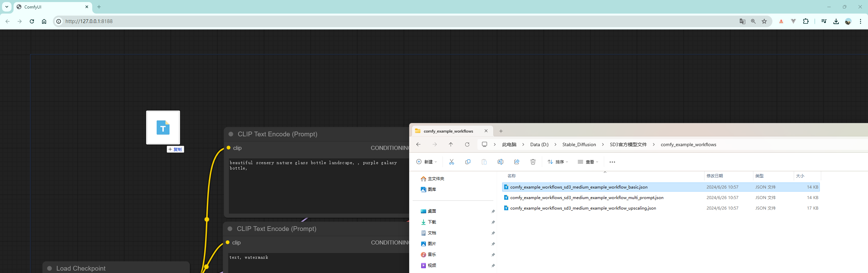Open the 查看 (View) dropdown
Screen dimensions: 868x273
click(588, 162)
